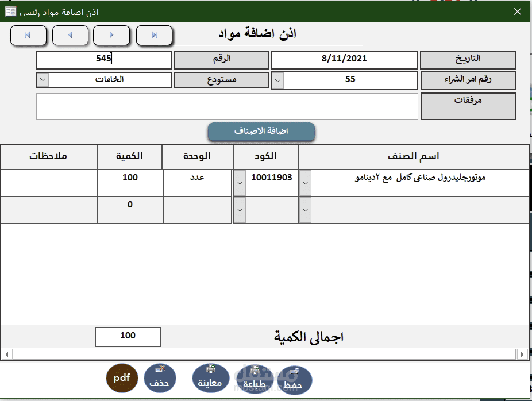Click the التاريخ label button
The image size is (532, 401).
[468, 60]
